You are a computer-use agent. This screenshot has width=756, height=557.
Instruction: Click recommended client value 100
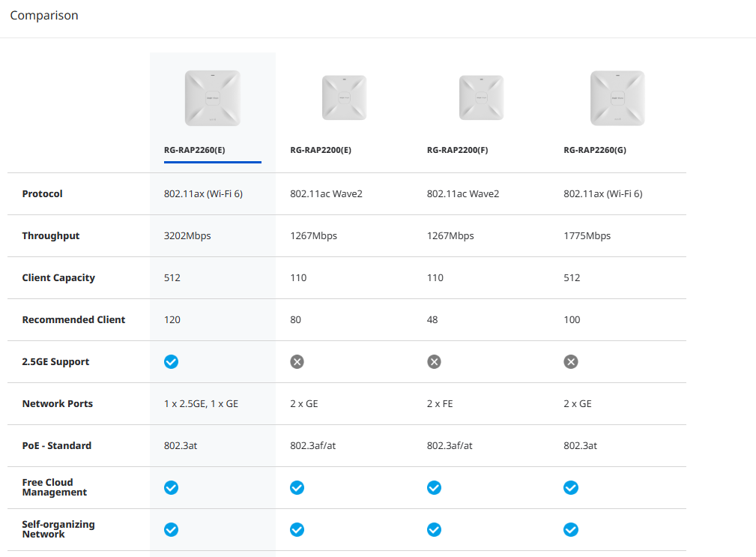coord(572,320)
